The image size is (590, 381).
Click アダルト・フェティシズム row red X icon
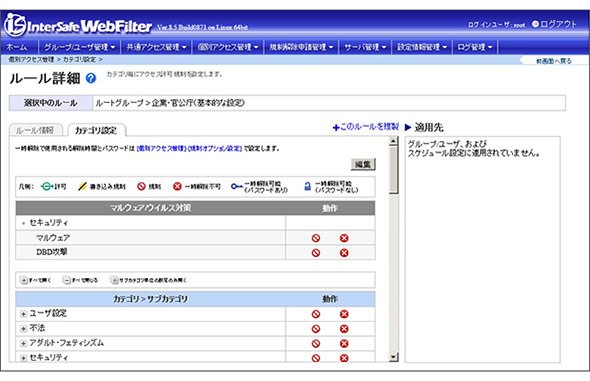click(344, 343)
